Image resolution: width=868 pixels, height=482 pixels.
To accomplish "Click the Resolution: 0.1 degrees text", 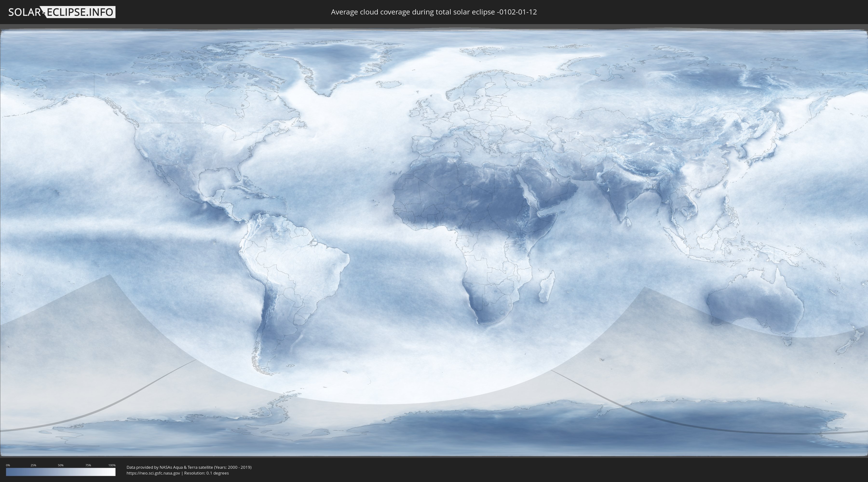I will pyautogui.click(x=206, y=473).
